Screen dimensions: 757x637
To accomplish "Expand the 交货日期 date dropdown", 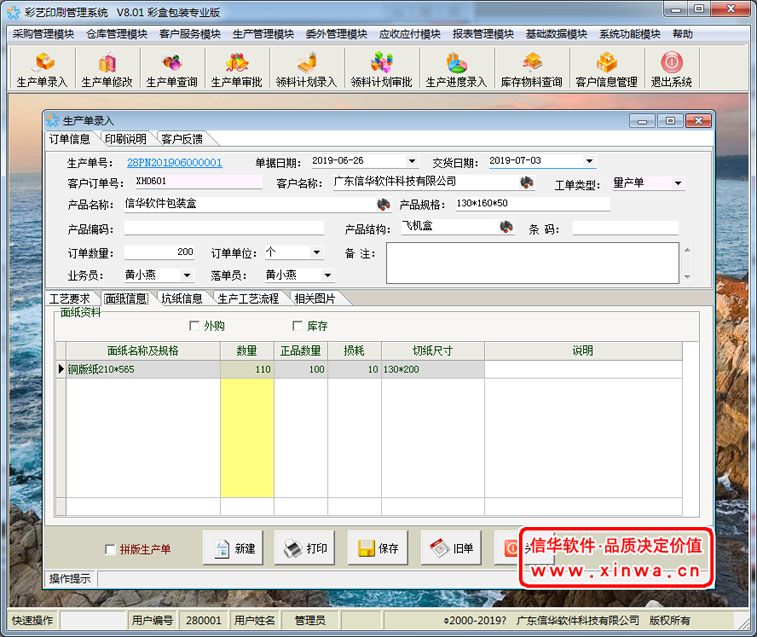I will coord(589,161).
